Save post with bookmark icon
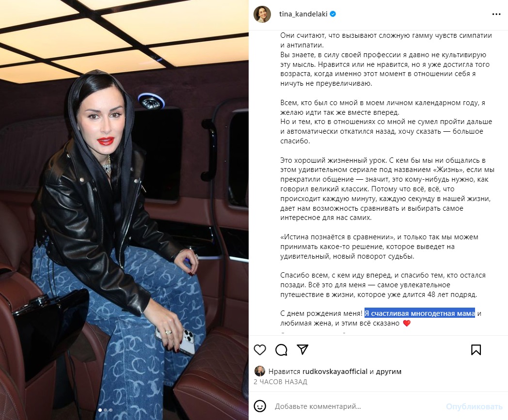Viewport: 508px width, 420px height. point(476,350)
